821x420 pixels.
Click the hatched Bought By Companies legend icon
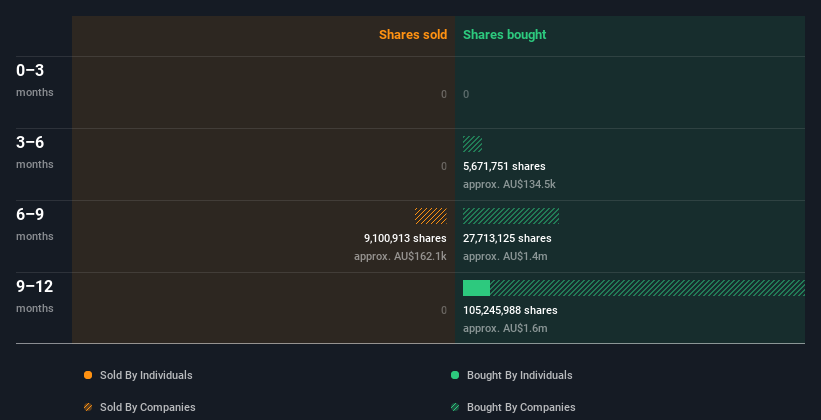coord(455,407)
